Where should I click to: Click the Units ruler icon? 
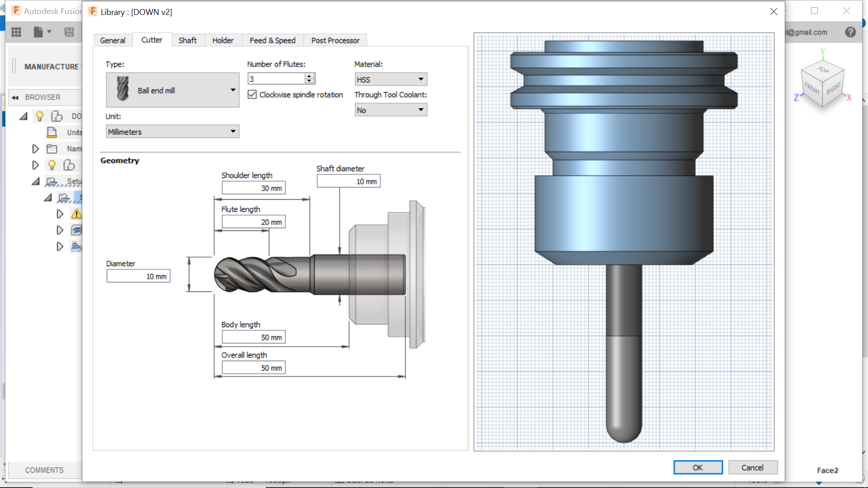[x=52, y=132]
